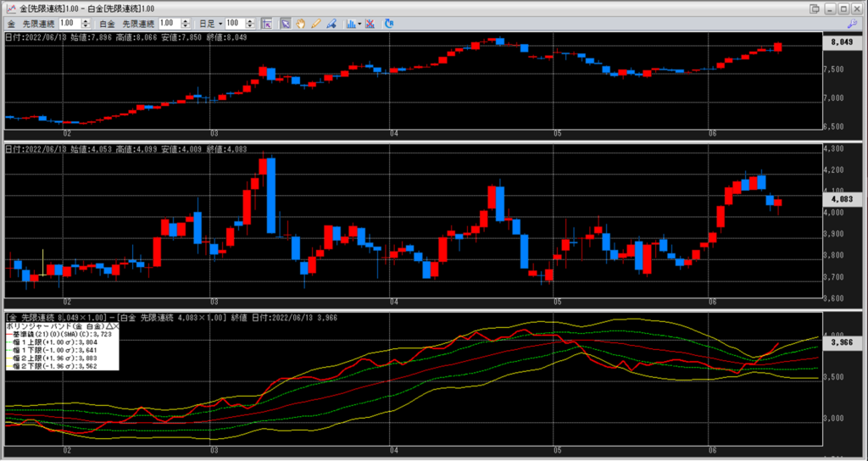Select the arrow pointer cursor tool
Screen dimensions: 868x461
286,24
